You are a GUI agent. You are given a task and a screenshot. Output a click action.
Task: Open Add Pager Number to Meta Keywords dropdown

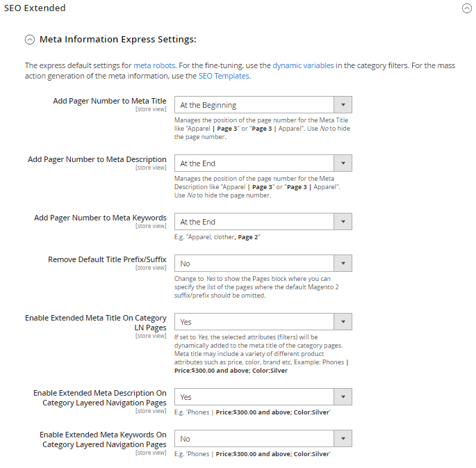[263, 222]
